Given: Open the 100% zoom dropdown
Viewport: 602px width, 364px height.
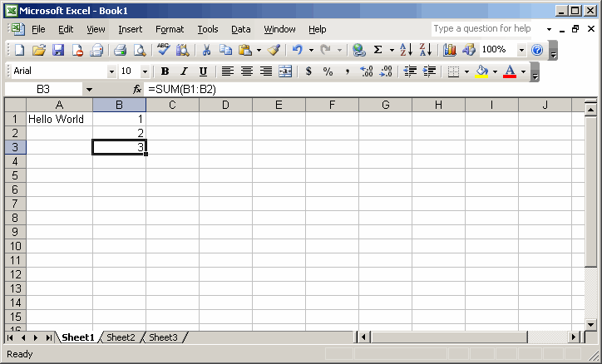Looking at the screenshot, I should [521, 50].
